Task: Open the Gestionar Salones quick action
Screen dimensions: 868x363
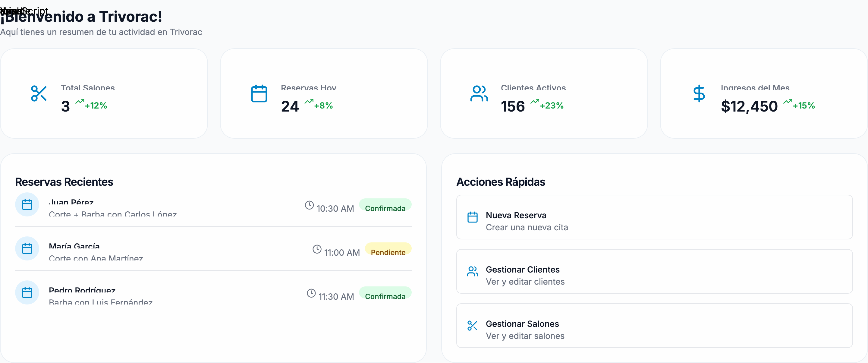Action: pos(654,326)
